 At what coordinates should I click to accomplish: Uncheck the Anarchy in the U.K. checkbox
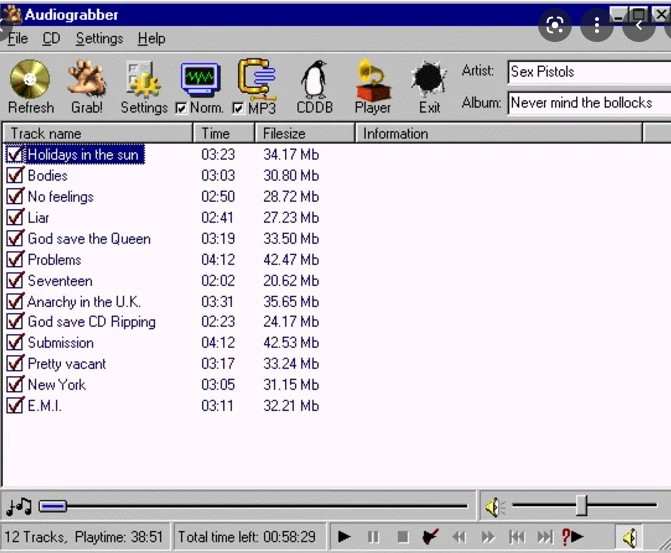(15, 302)
